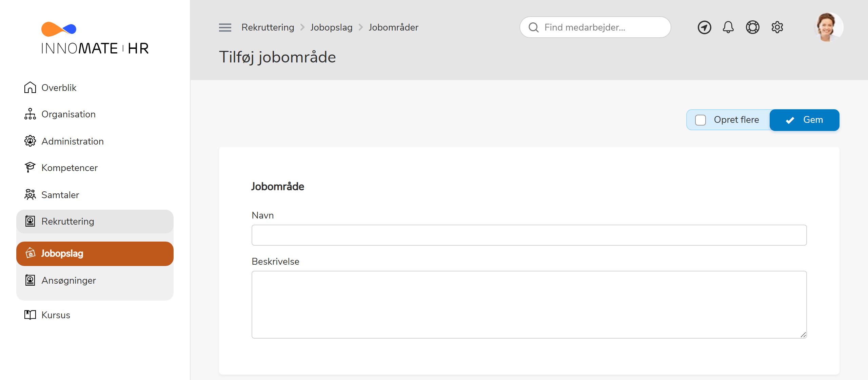Click the compass navigation icon
868x380 pixels.
[x=704, y=27]
